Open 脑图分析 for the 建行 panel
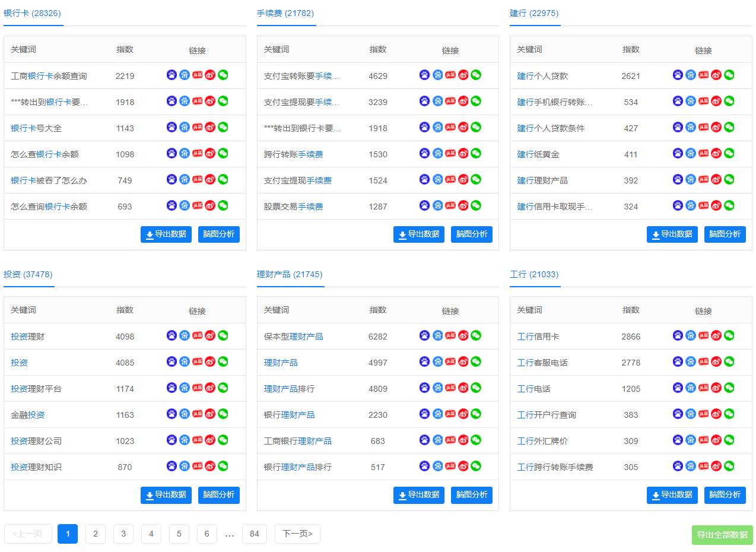The image size is (756, 552). pyautogui.click(x=725, y=234)
